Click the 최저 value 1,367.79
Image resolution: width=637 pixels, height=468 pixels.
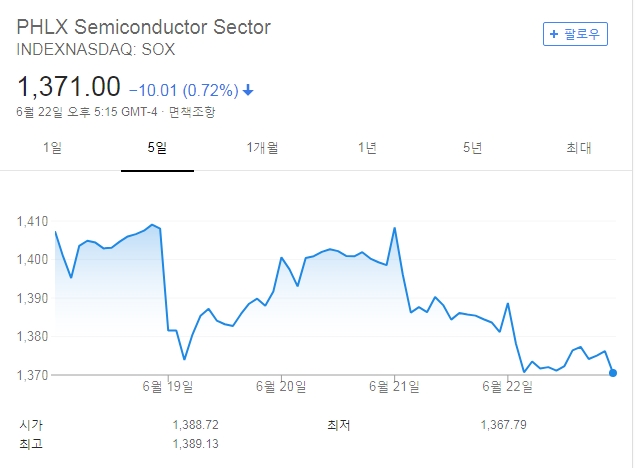tap(504, 425)
